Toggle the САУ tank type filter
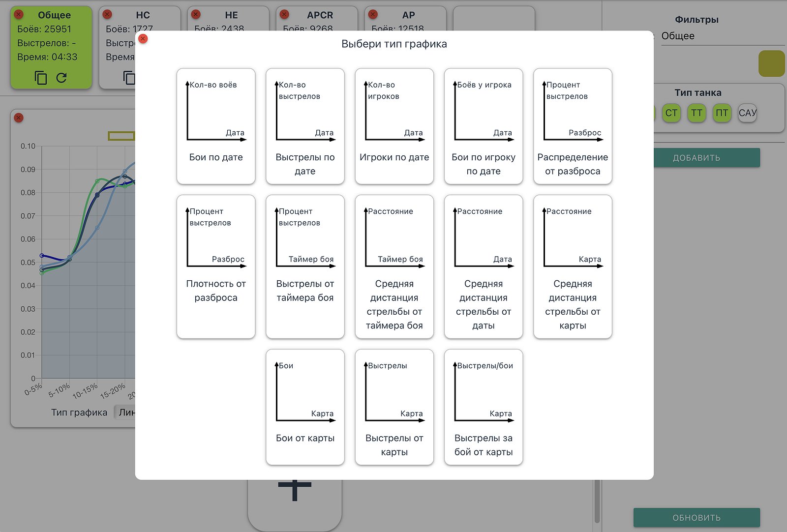The height and width of the screenshot is (532, 787). 747,113
